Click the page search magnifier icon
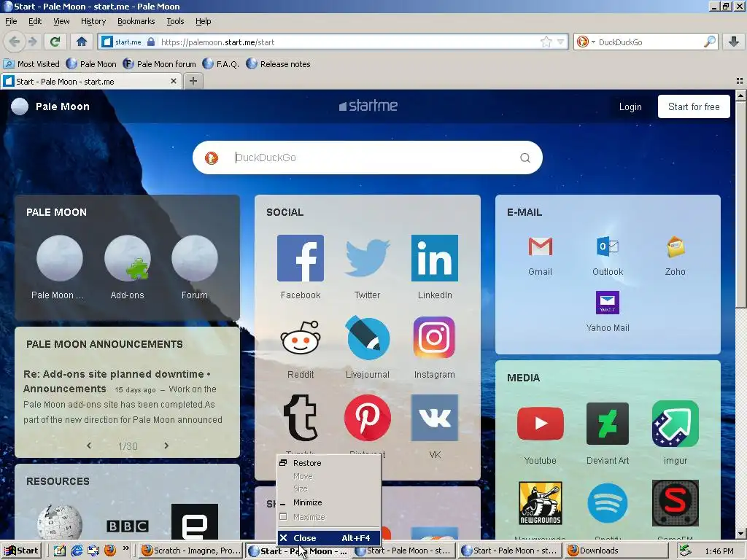The height and width of the screenshot is (560, 747). (x=525, y=157)
